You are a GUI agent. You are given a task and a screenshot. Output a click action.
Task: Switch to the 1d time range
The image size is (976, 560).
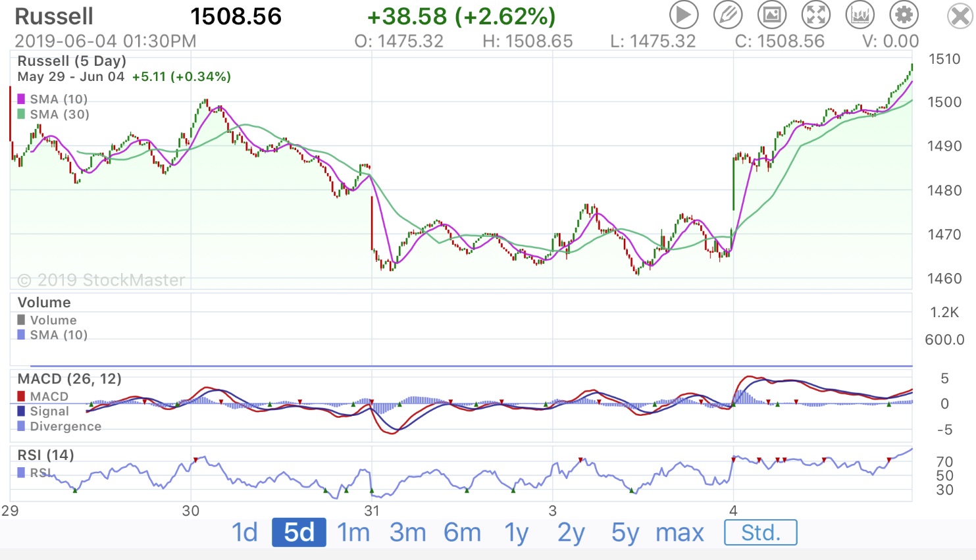coord(244,532)
